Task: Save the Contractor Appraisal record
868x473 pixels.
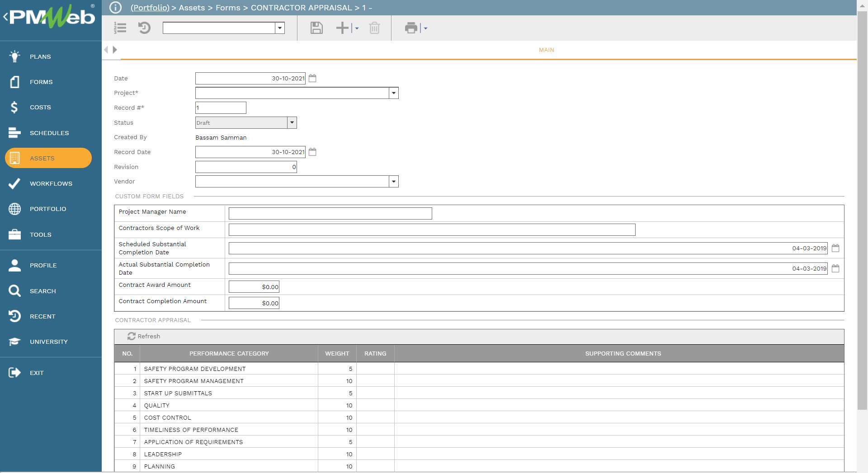Action: [316, 28]
